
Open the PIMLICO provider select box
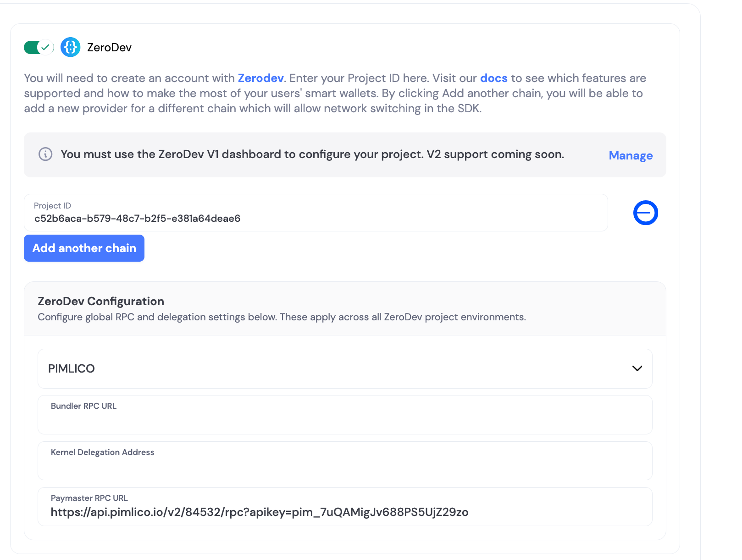point(345,368)
